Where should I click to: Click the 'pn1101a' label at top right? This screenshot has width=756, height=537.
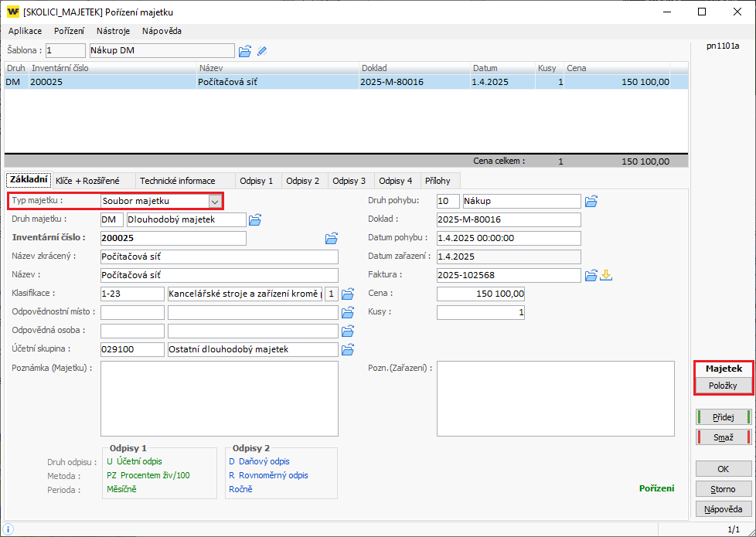(x=723, y=46)
